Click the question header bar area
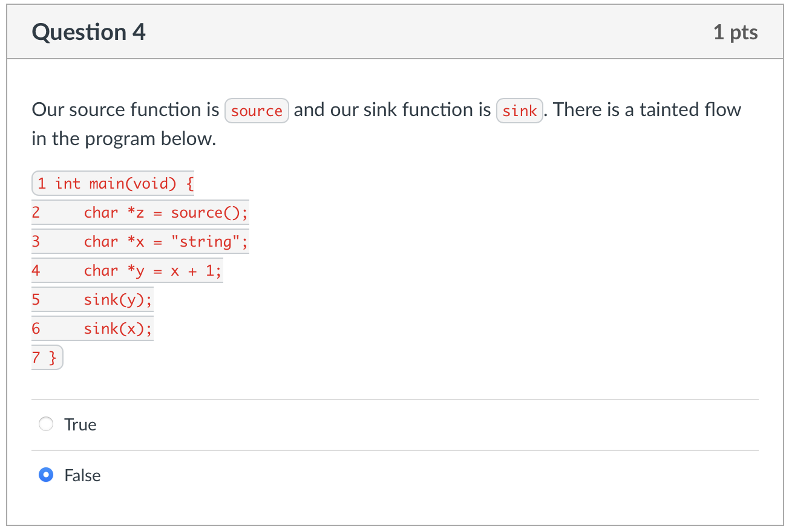789x532 pixels. (x=393, y=31)
